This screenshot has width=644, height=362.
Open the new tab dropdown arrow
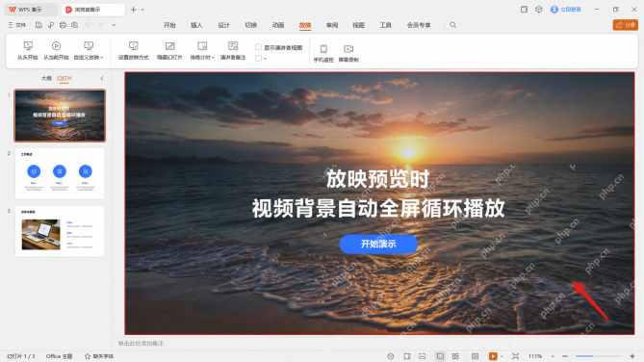[x=142, y=10]
